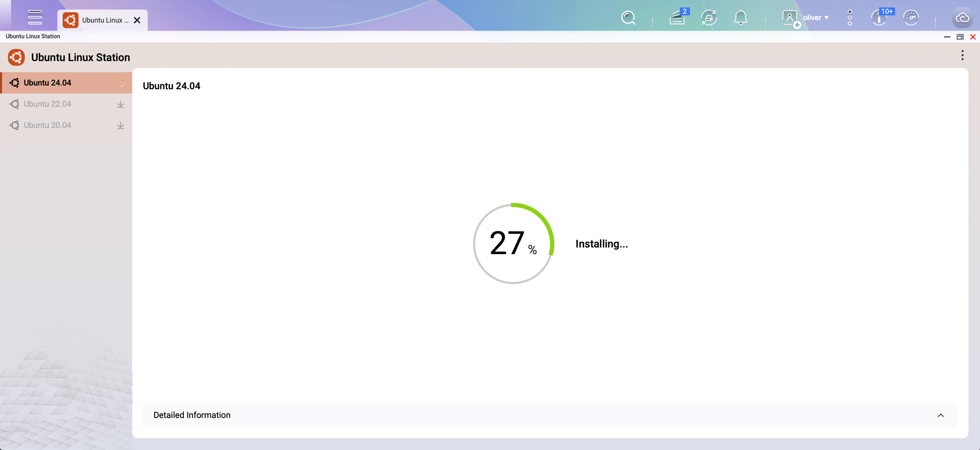The image size is (980, 450).
Task: Open the QTS desktop search tool
Action: tap(628, 18)
